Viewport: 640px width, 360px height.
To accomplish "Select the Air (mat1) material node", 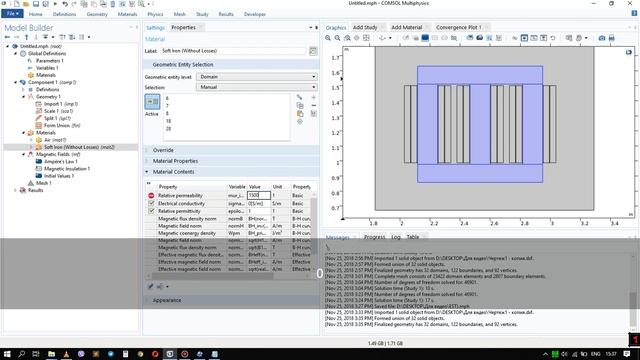I will tap(55, 140).
